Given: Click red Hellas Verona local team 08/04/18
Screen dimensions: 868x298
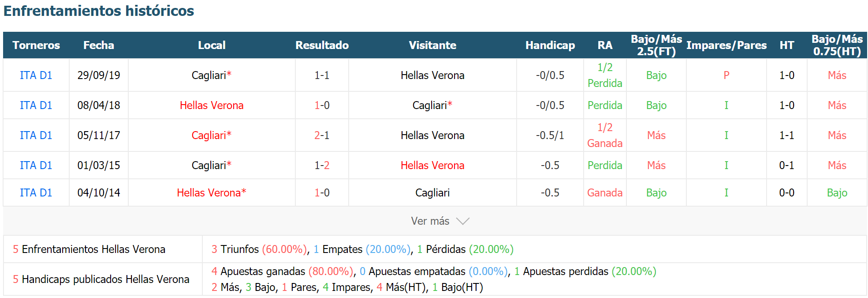Looking at the screenshot, I should (212, 106).
